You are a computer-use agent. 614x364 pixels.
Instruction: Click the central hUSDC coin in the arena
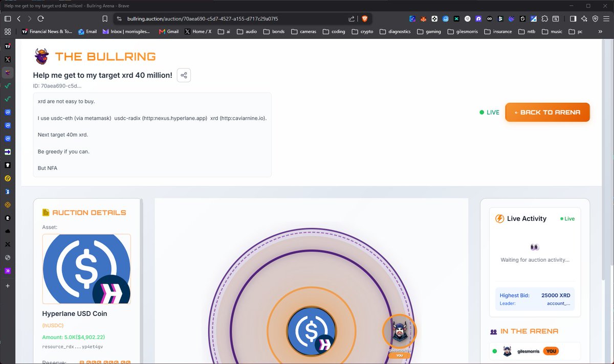312,330
